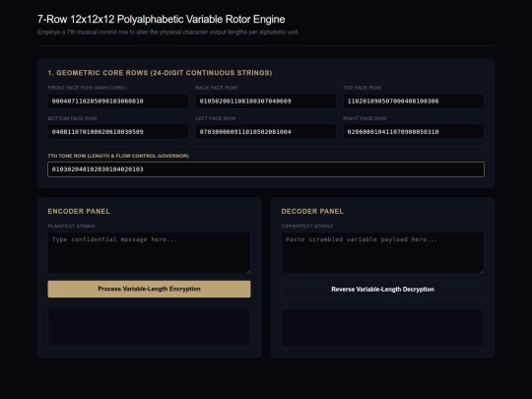Click the encoder output box
Screen dimensions: 532x399
coord(149,327)
